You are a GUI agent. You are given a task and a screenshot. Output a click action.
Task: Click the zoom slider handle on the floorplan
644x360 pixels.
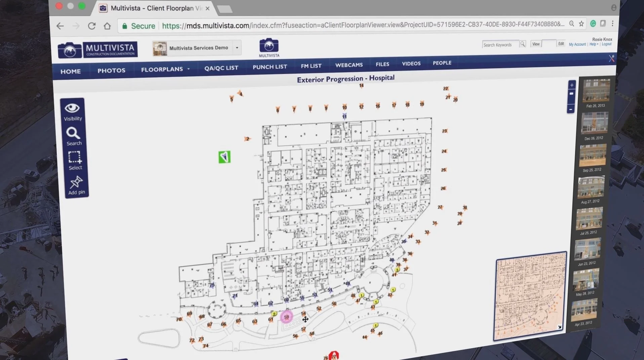click(x=571, y=94)
